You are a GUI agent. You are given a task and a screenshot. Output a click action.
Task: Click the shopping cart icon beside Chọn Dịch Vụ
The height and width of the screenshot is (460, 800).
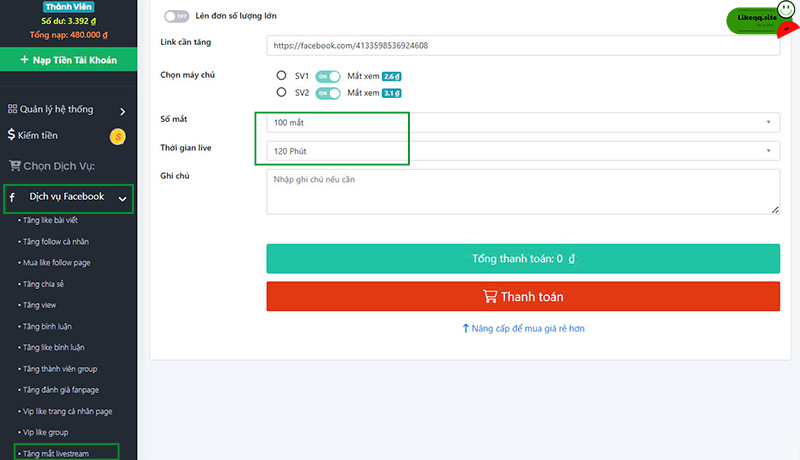(15, 166)
